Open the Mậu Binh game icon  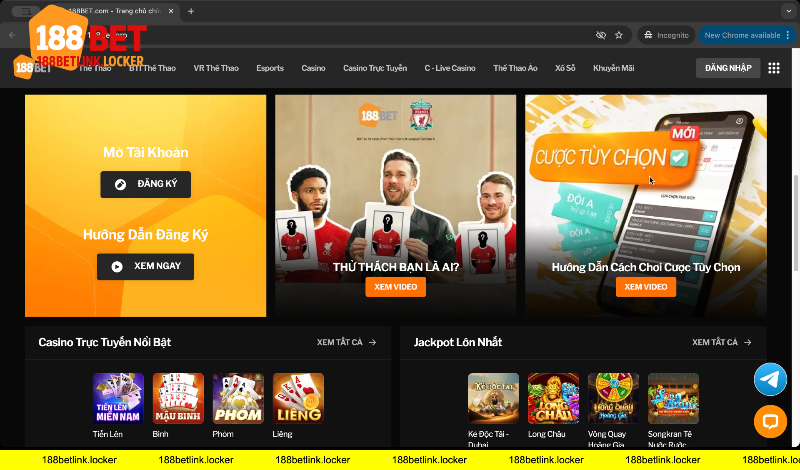tap(178, 398)
